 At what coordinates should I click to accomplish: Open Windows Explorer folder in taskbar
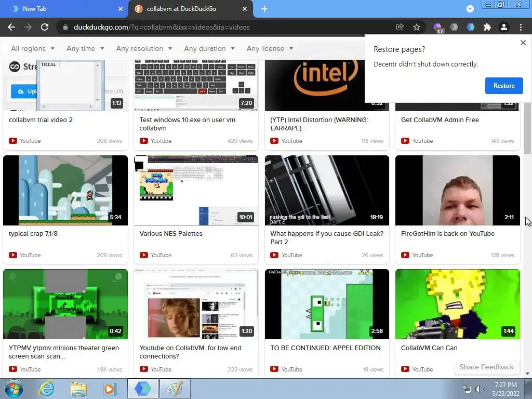pyautogui.click(x=78, y=389)
